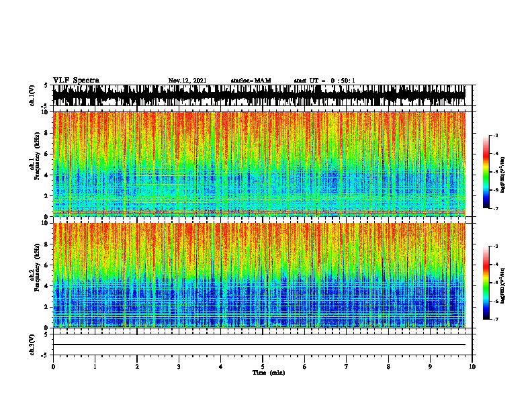Click time-axis tick label "10" at right end
Image resolution: width=532 pixels, height=411 pixels.
coord(472,367)
